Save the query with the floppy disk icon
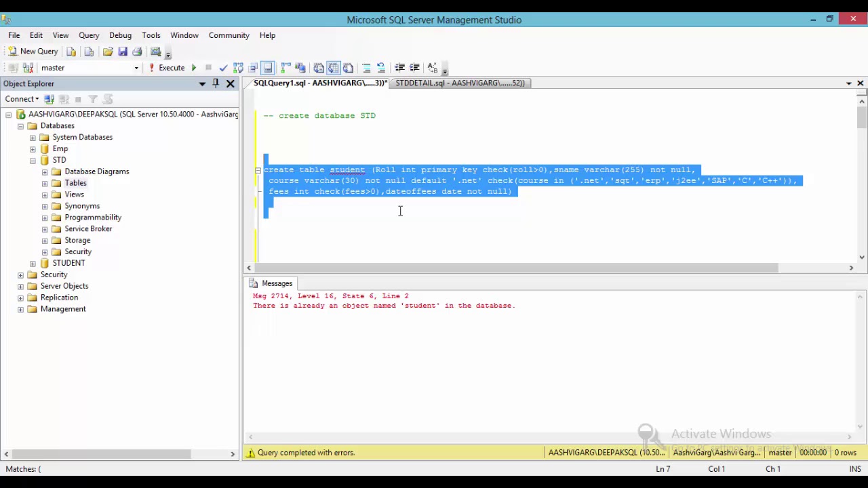 pos(123,52)
